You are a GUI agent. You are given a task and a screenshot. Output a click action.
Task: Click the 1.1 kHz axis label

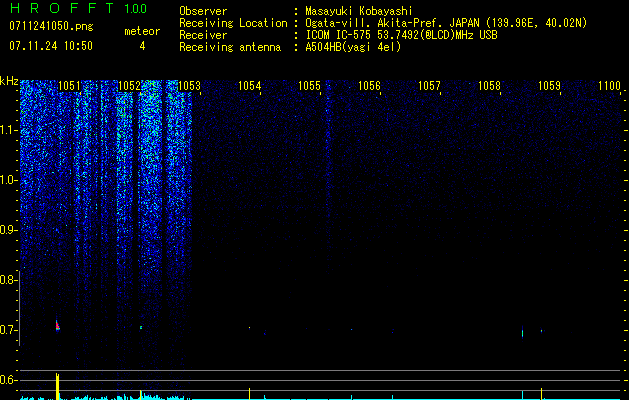(7, 130)
